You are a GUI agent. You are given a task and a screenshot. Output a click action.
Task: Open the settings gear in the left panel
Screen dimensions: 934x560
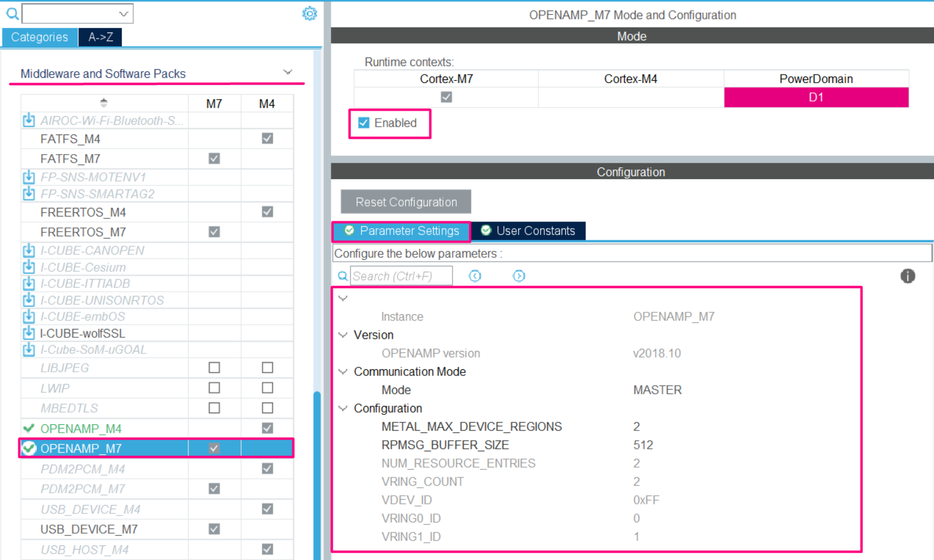point(309,13)
